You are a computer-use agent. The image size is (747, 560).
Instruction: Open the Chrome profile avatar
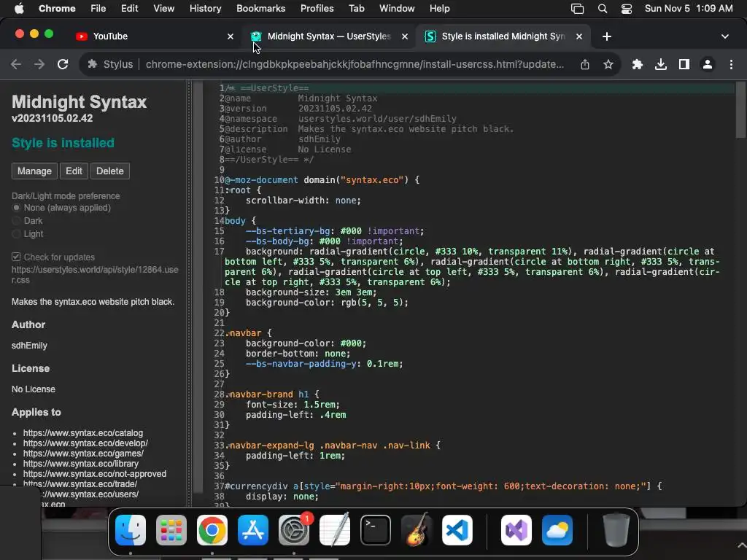(708, 64)
